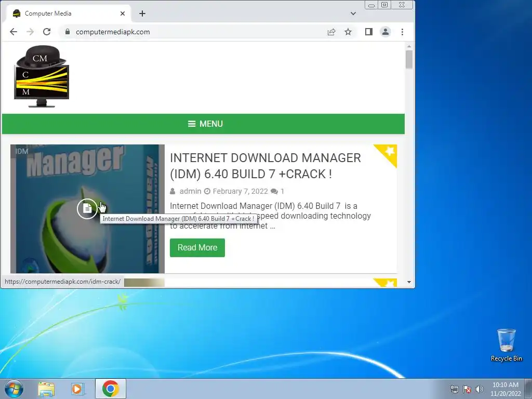This screenshot has height=399, width=532.
Task: View site info via the padlock icon
Action: tap(68, 32)
